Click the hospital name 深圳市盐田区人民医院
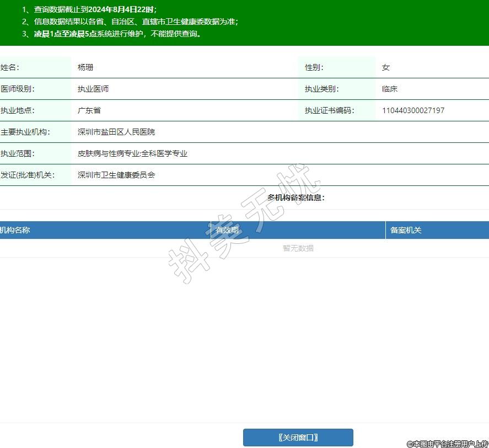 pos(116,132)
